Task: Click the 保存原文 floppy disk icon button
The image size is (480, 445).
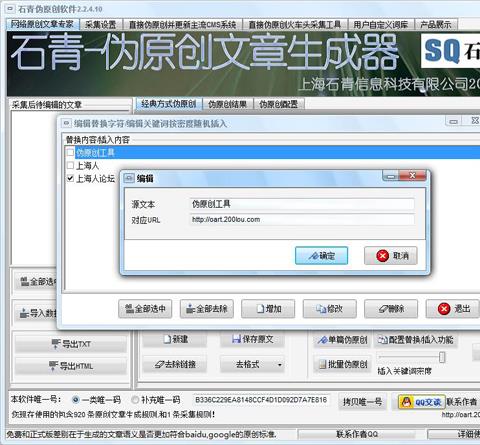Action: click(252, 339)
